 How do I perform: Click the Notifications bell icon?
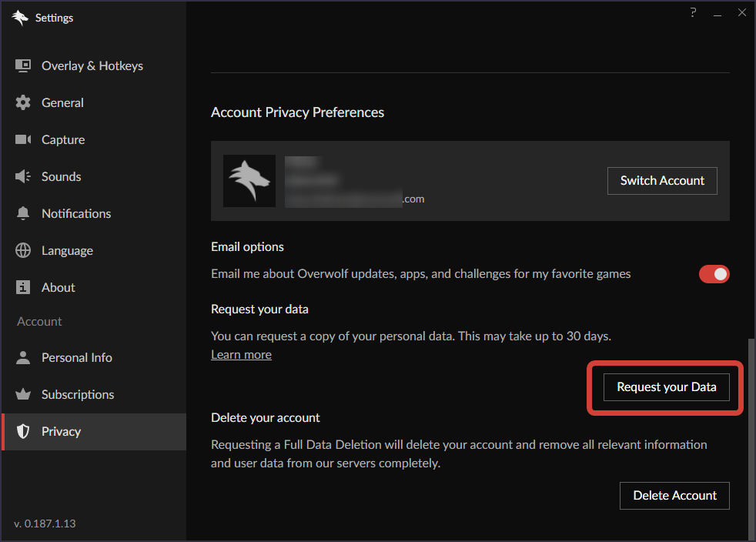tap(22, 213)
